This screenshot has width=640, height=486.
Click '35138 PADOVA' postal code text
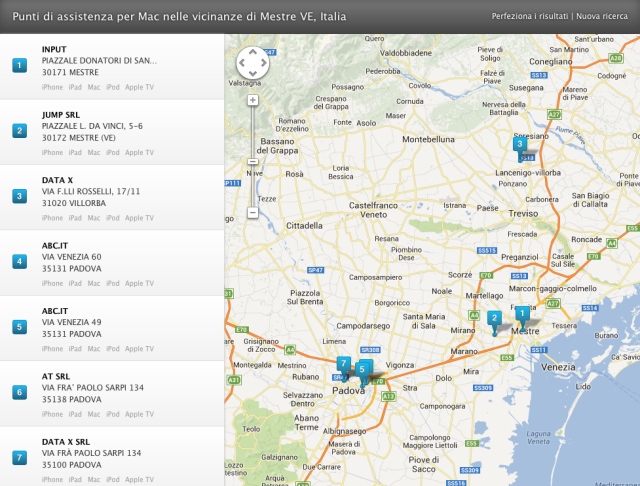71,399
